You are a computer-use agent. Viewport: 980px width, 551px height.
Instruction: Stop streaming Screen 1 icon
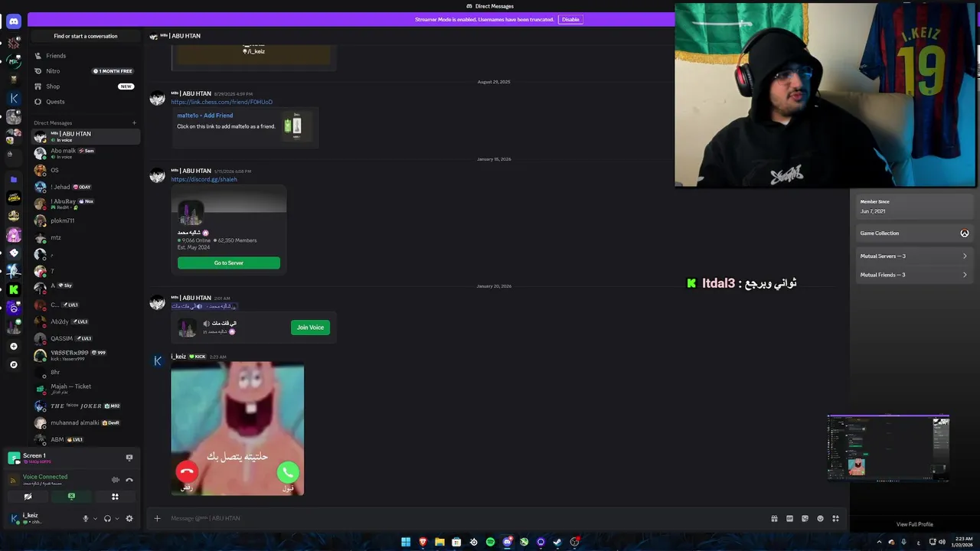pyautogui.click(x=129, y=458)
